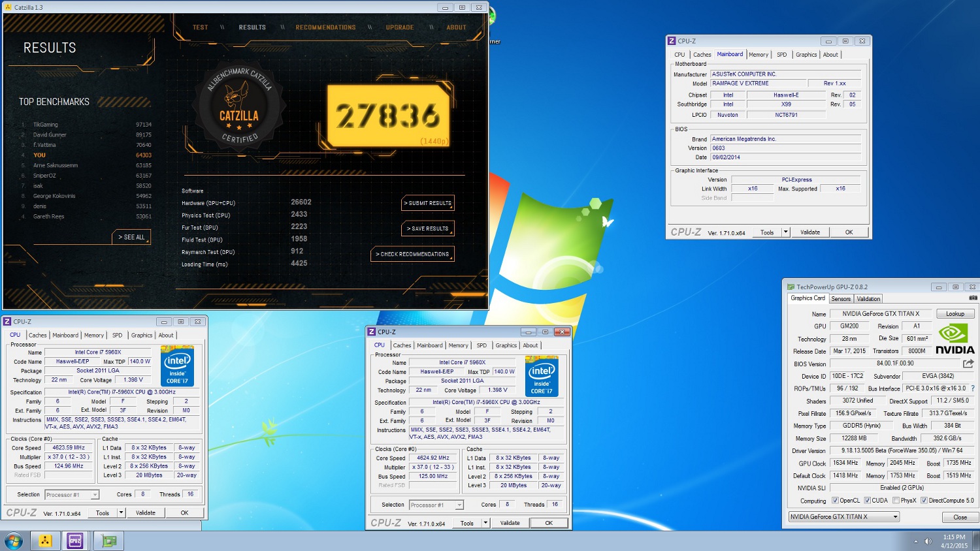Click Intel logo in CPU-Z showing 4623.59 MHz

click(177, 366)
